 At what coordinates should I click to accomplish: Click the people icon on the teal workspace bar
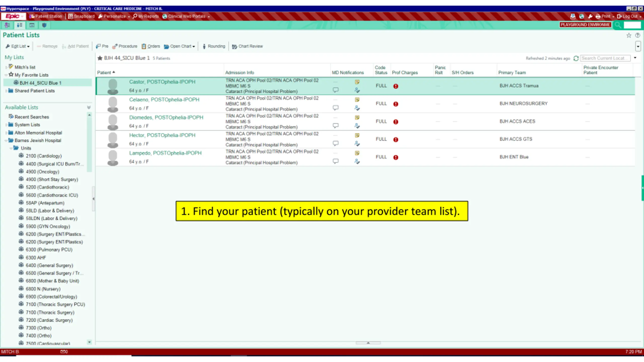point(7,25)
